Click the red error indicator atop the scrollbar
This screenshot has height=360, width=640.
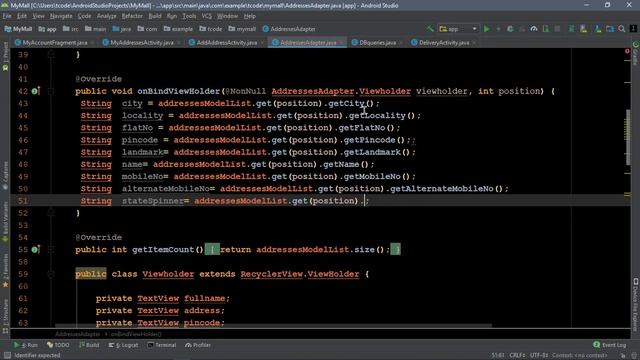(627, 51)
